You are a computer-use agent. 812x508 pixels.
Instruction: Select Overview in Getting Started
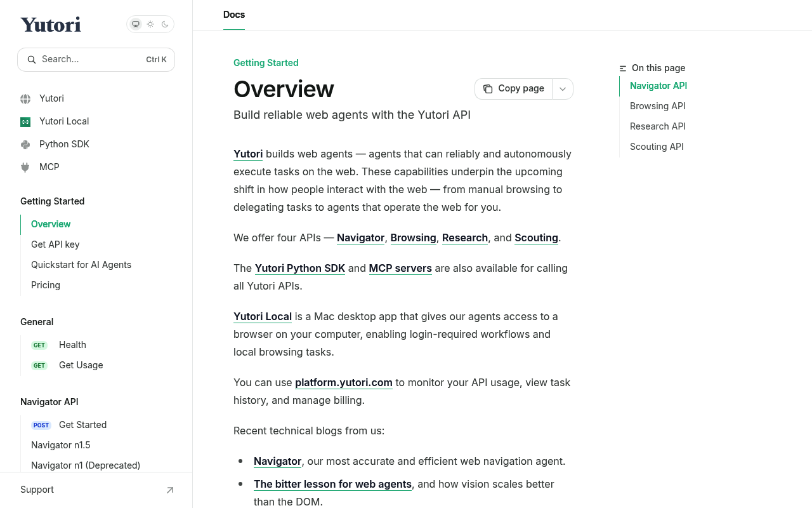click(51, 224)
